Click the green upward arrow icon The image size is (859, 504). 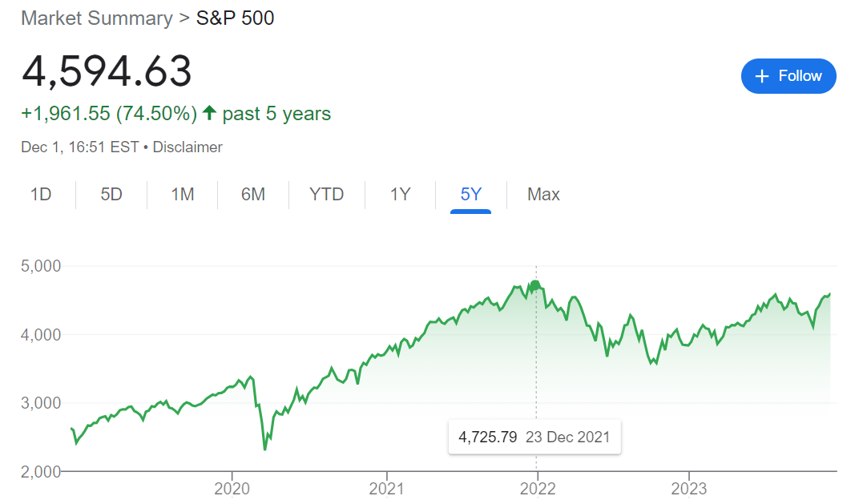click(209, 114)
